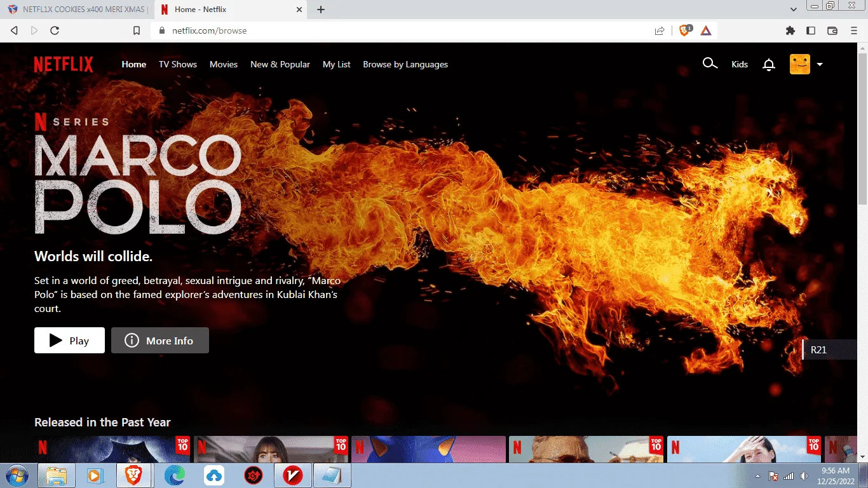This screenshot has width=868, height=488.
Task: Open the Windows Start menu
Action: coord(17,475)
